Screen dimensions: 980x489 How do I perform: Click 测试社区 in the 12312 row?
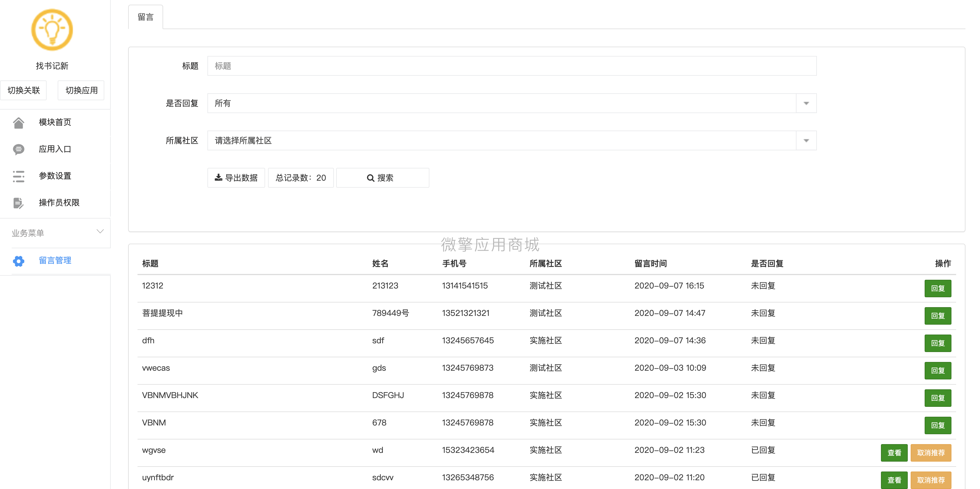[x=546, y=285]
